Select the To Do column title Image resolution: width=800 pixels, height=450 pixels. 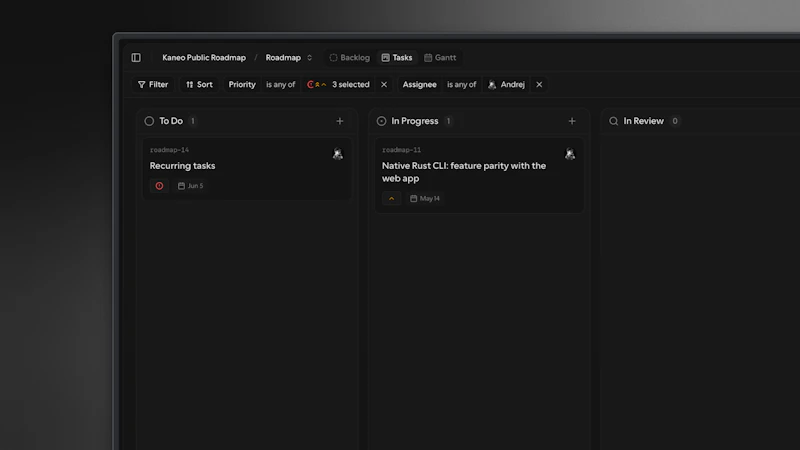coord(171,121)
